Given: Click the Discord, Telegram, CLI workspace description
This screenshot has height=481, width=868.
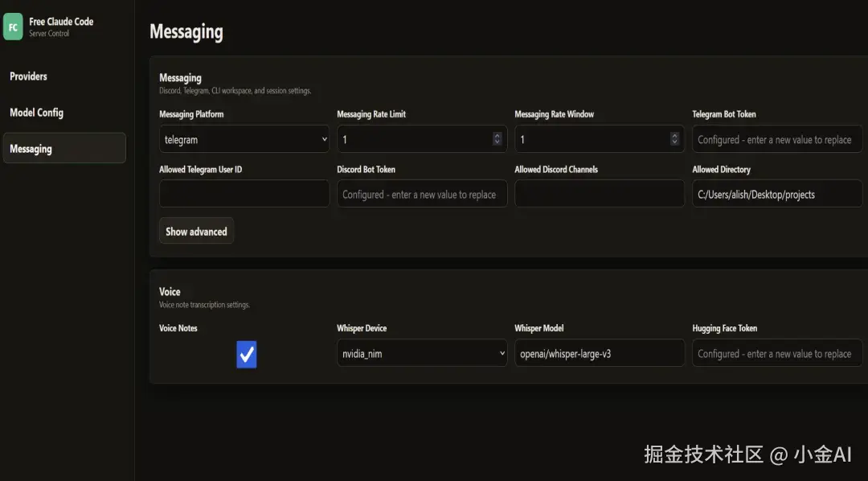Looking at the screenshot, I should (235, 91).
